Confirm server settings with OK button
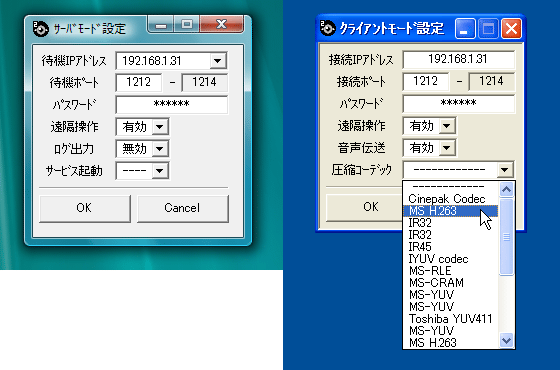The image size is (560, 370). [x=85, y=208]
